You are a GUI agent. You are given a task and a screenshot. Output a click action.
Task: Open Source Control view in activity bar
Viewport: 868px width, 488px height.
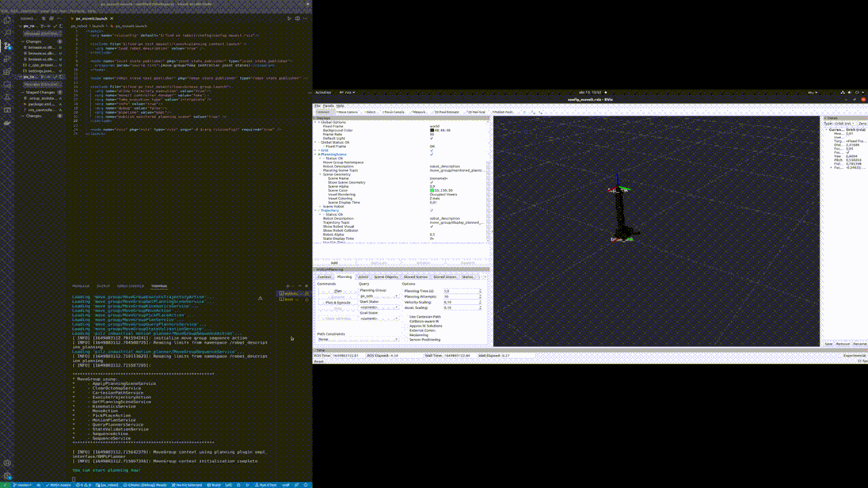coord(7,45)
